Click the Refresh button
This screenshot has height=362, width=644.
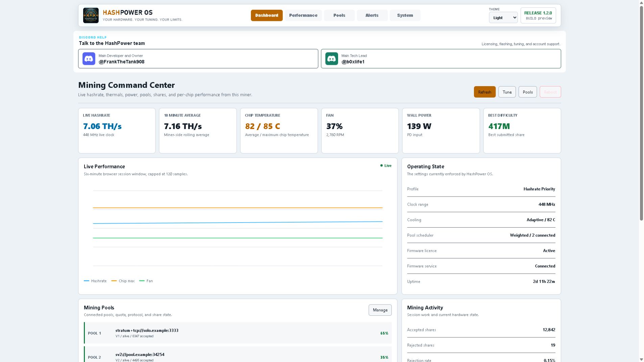[484, 92]
